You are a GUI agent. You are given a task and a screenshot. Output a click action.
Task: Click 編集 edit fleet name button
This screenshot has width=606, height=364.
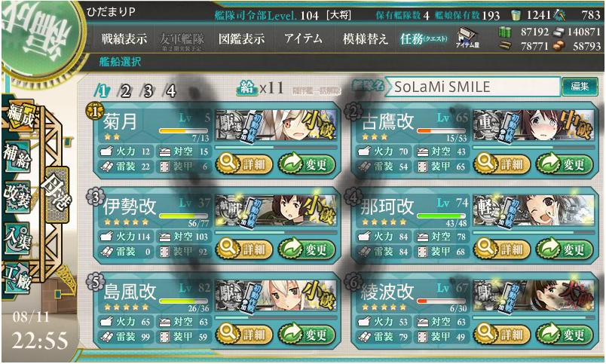(580, 86)
